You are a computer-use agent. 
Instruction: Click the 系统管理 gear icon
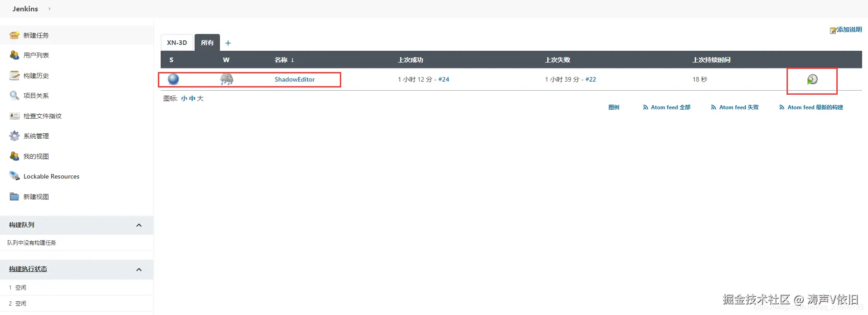[x=14, y=136]
